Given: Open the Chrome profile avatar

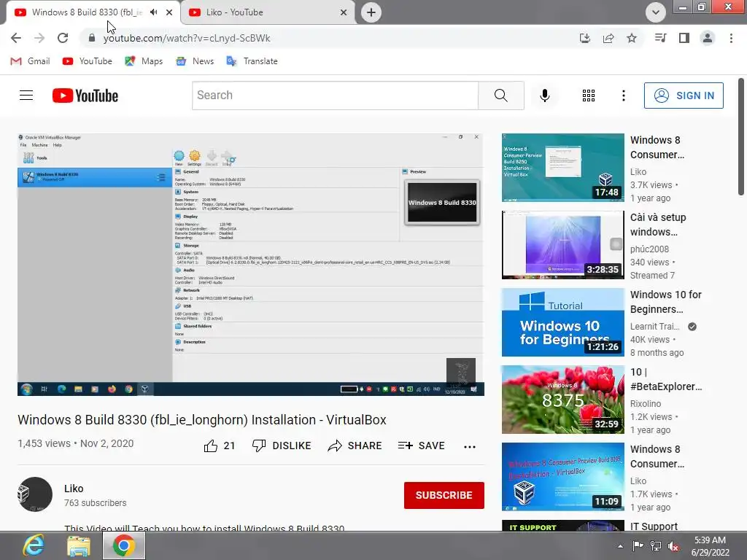Looking at the screenshot, I should point(708,38).
